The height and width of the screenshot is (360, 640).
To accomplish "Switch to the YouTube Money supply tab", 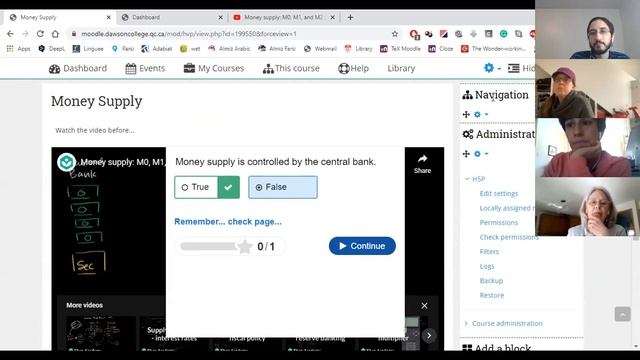I will point(284,18).
